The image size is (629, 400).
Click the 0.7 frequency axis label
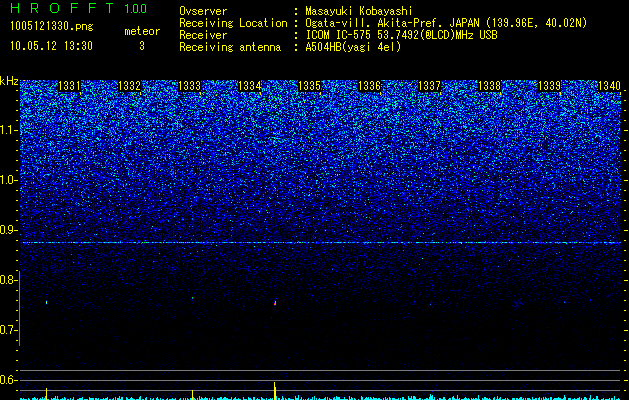pyautogui.click(x=7, y=330)
